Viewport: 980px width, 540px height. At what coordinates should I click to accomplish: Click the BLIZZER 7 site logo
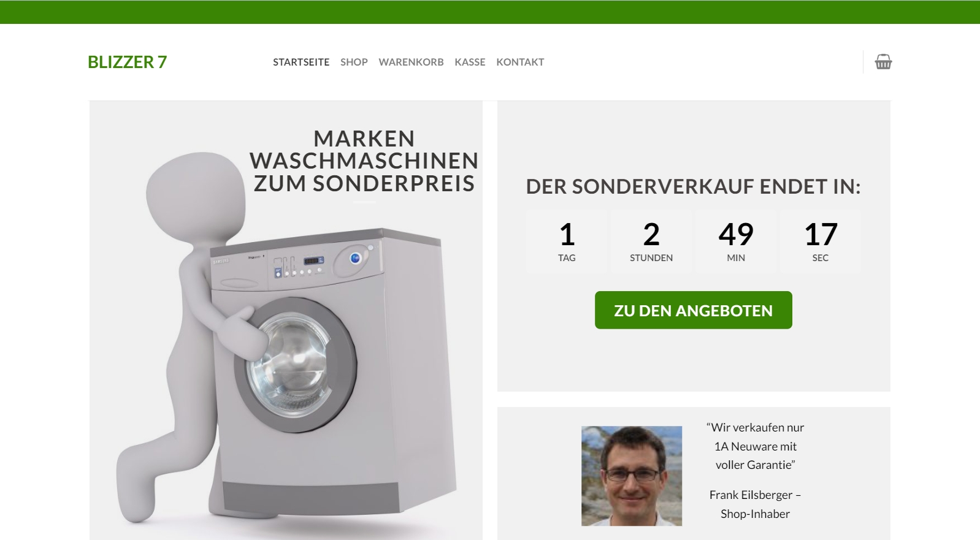127,62
